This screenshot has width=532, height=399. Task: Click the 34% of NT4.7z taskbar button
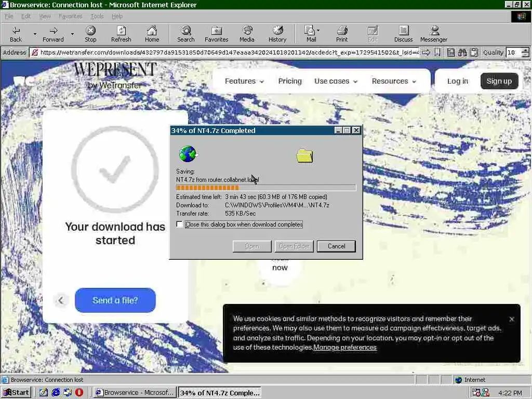tap(220, 393)
